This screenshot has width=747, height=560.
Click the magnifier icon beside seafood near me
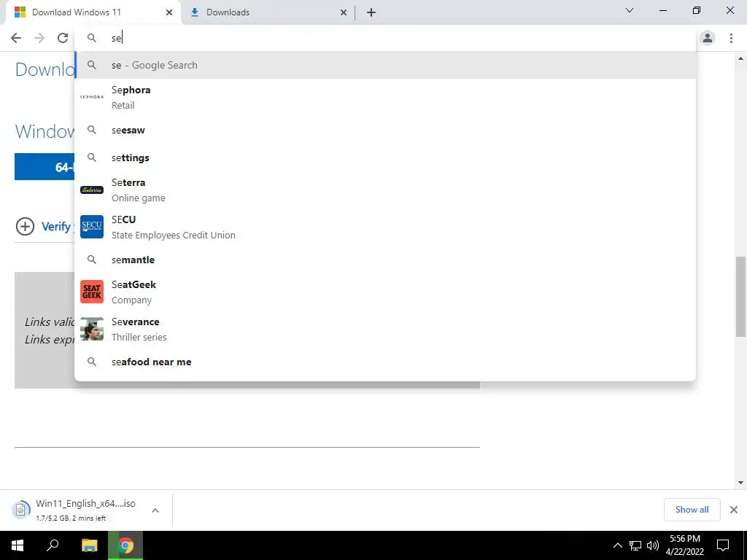(91, 362)
